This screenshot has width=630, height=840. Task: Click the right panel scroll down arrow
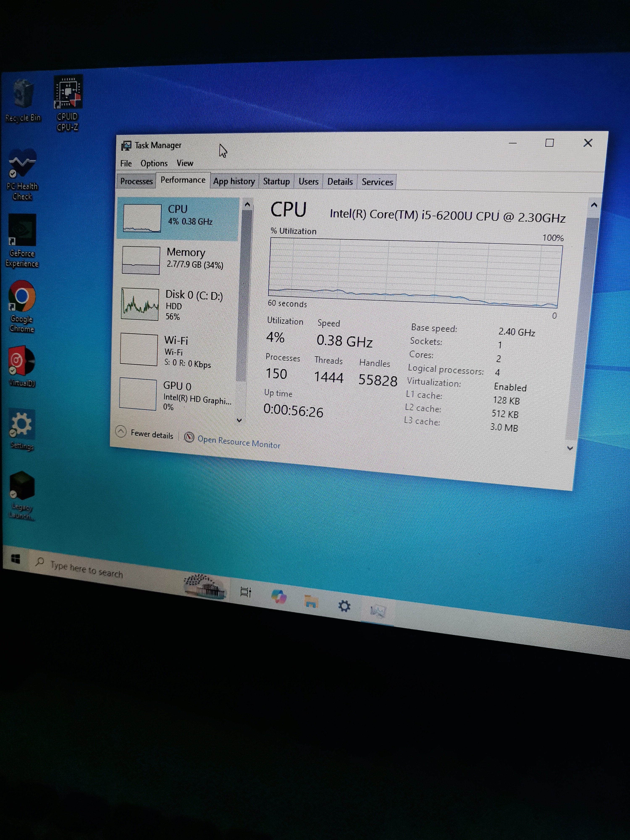(570, 448)
